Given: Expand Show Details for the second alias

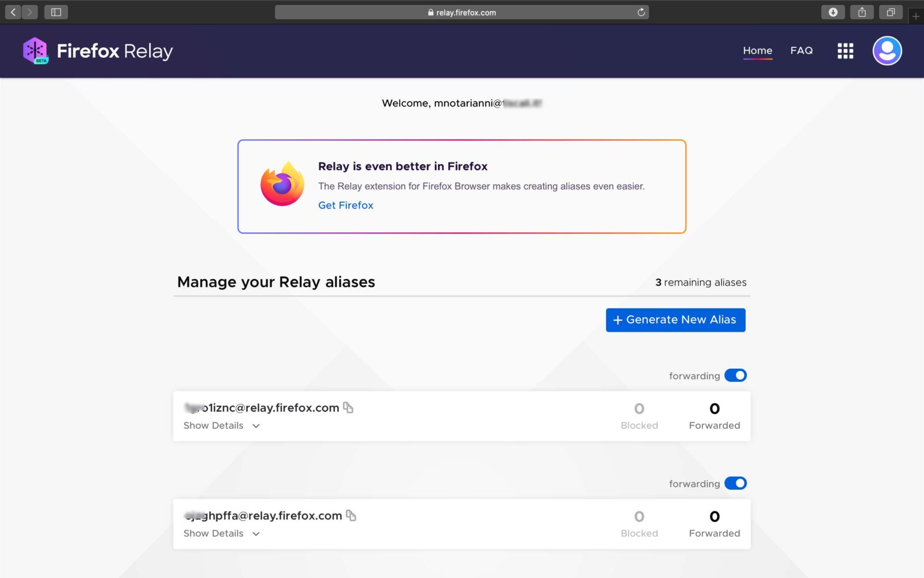Looking at the screenshot, I should (221, 533).
